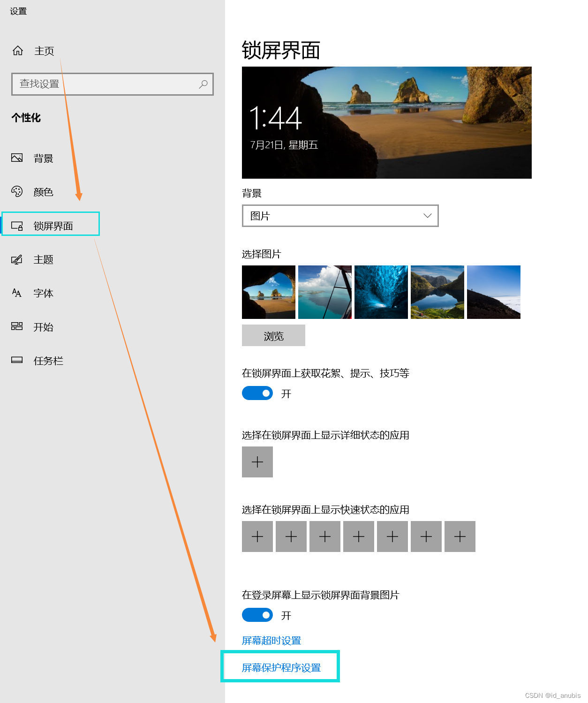This screenshot has height=703, width=588.
Task: Select the dark hillside blue sky thumbnail
Action: pyautogui.click(x=494, y=292)
